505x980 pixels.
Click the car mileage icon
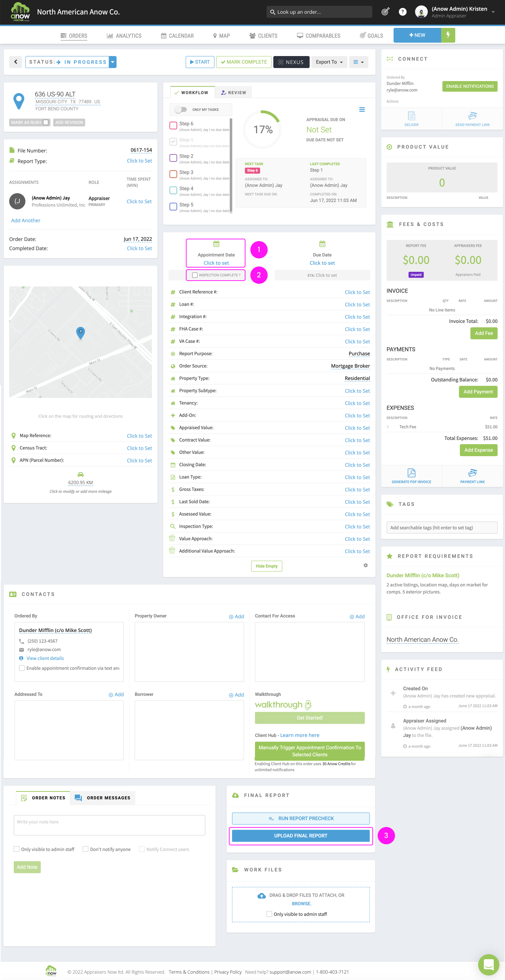click(x=80, y=474)
